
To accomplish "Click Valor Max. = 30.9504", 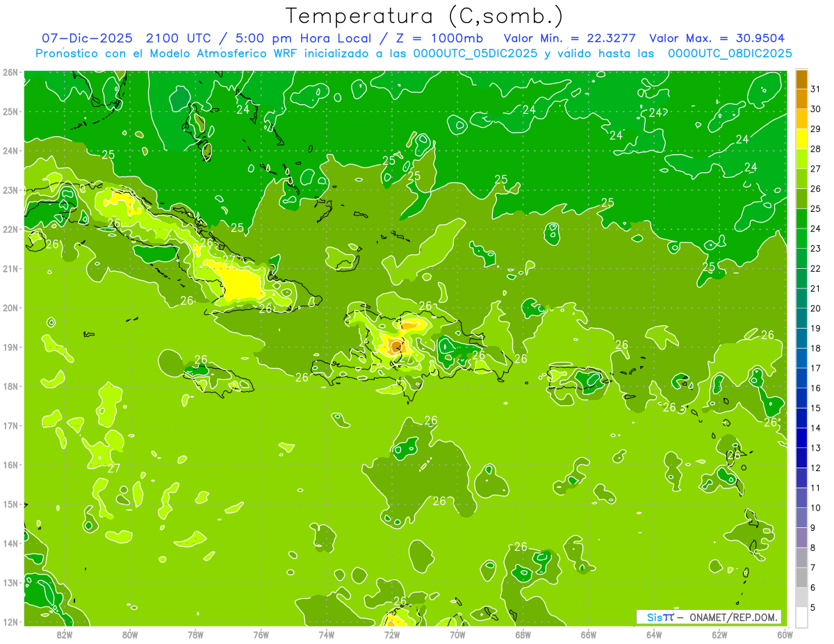I will (717, 38).
